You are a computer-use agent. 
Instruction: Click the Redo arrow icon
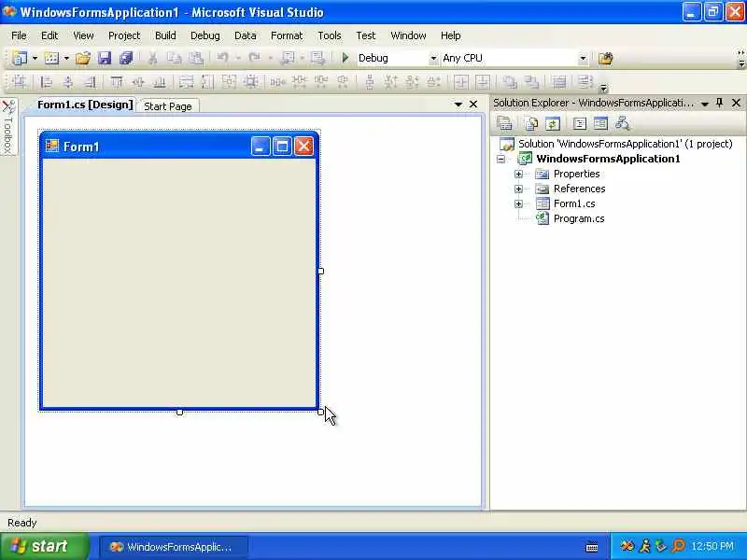tap(255, 58)
